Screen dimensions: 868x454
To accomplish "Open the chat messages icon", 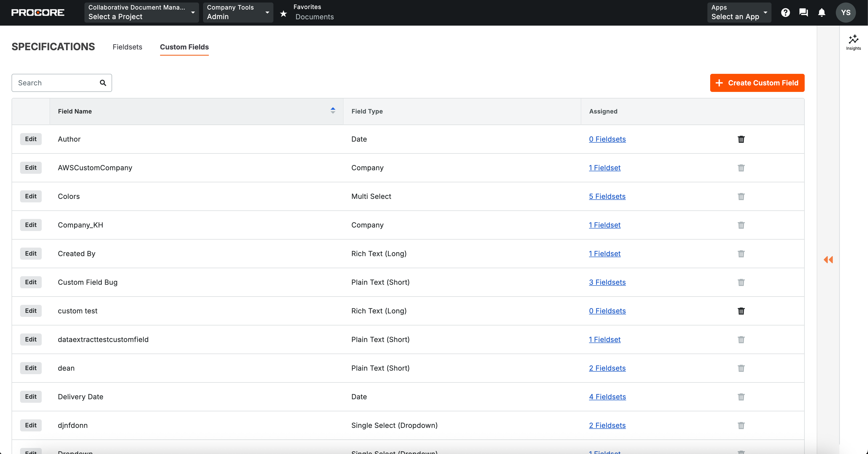I will tap(803, 13).
